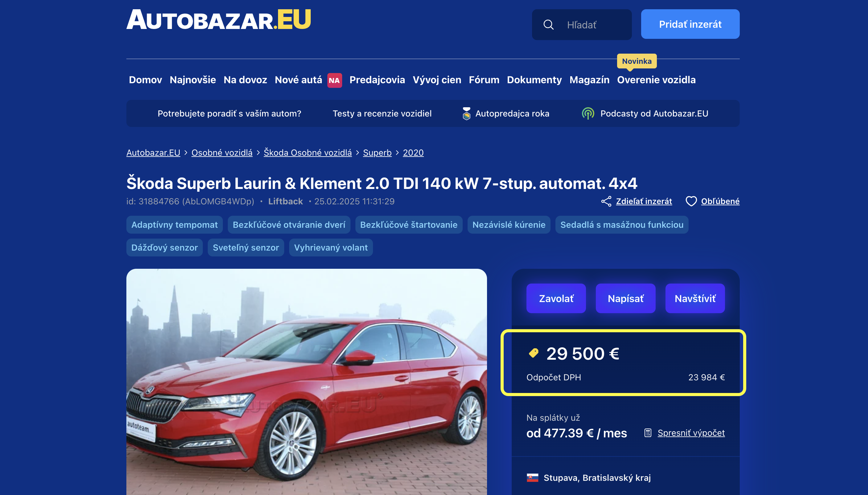Open the Dokumenty menu item
Screen dimensions: 868x495
pyautogui.click(x=534, y=80)
